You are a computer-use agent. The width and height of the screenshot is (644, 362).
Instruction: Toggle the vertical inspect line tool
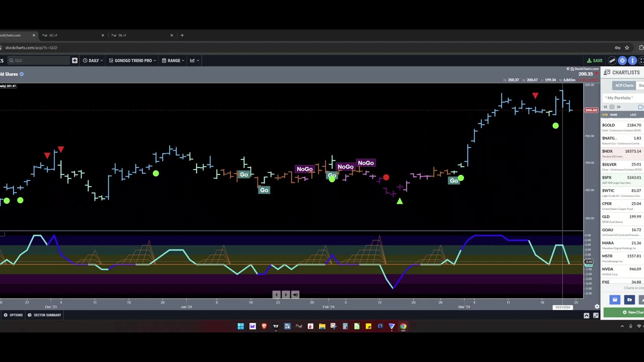click(x=632, y=61)
